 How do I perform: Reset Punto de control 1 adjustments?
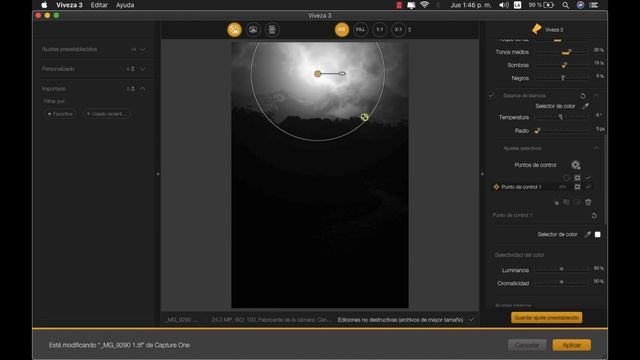594,216
